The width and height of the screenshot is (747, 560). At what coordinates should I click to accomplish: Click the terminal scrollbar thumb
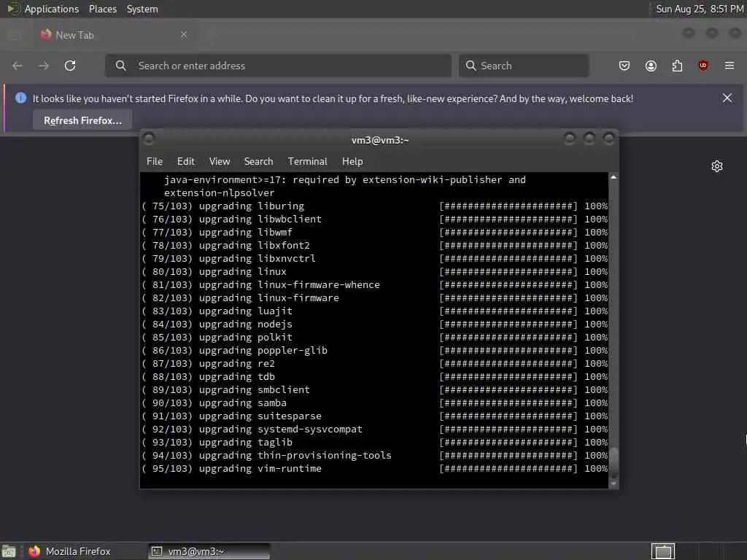coord(614,462)
